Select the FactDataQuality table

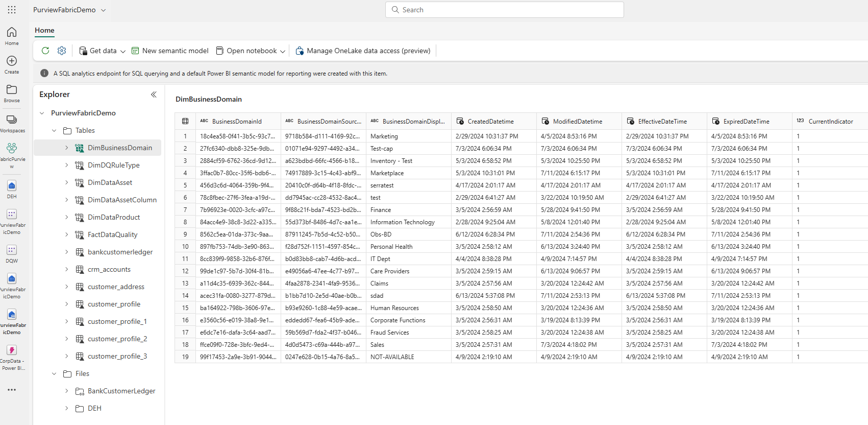112,234
